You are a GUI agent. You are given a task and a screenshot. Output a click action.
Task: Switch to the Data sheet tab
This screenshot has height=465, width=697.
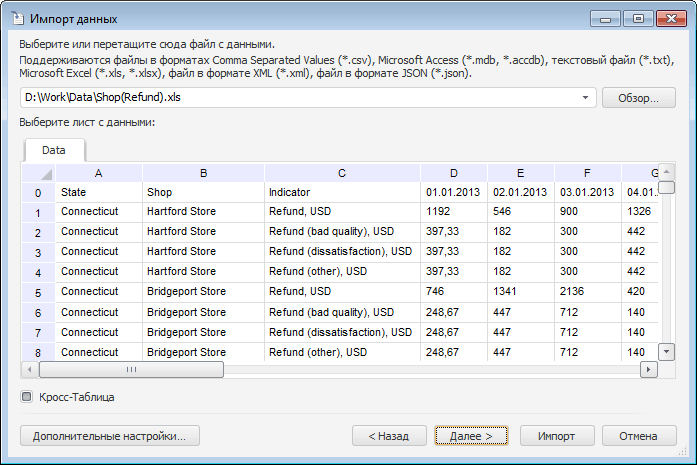54,149
